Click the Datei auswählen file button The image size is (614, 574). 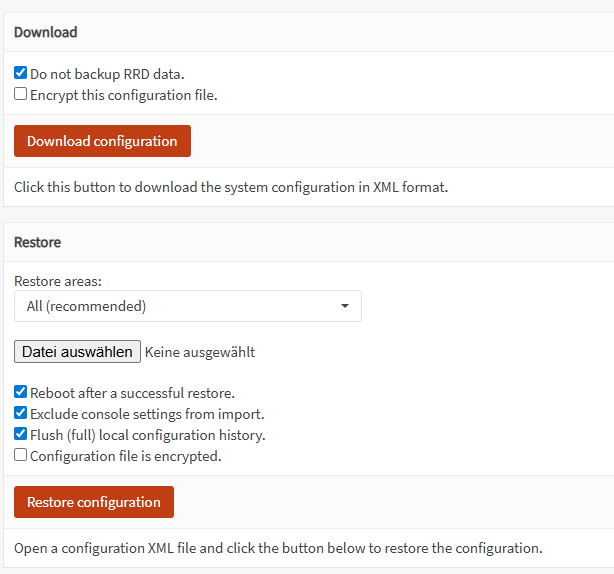pyautogui.click(x=78, y=352)
